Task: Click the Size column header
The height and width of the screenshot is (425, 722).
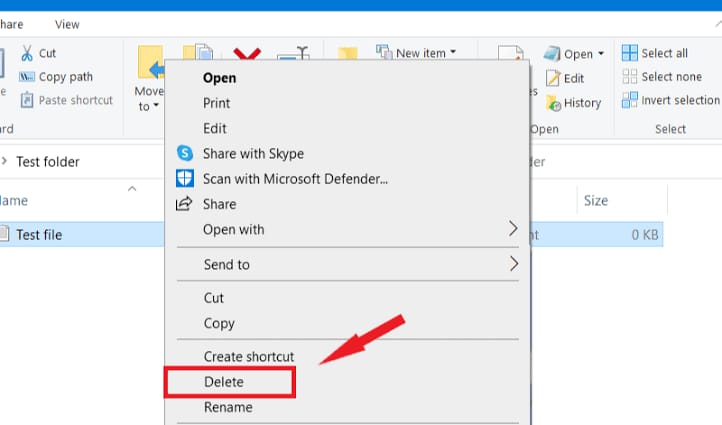Action: click(596, 200)
